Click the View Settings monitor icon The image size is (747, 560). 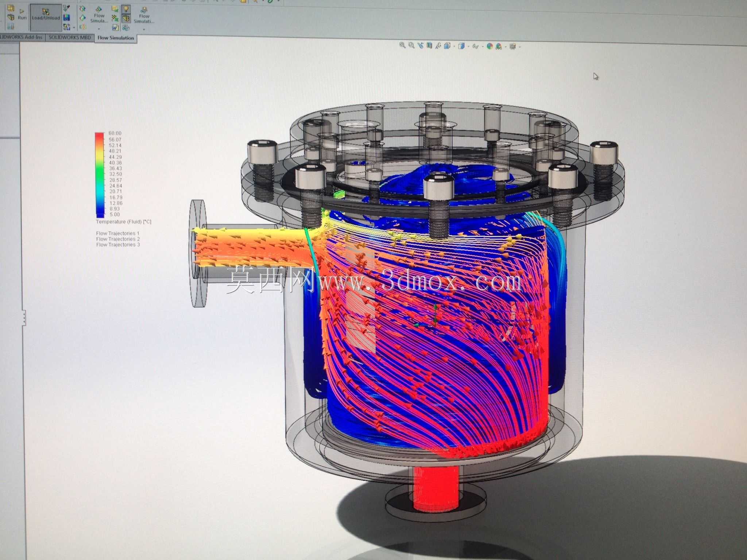(x=512, y=46)
